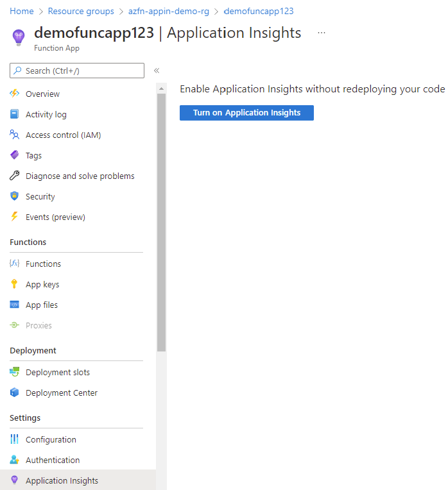Screen dimensions: 448x490
Task: Click the Events lightning bolt icon
Action: 14,216
